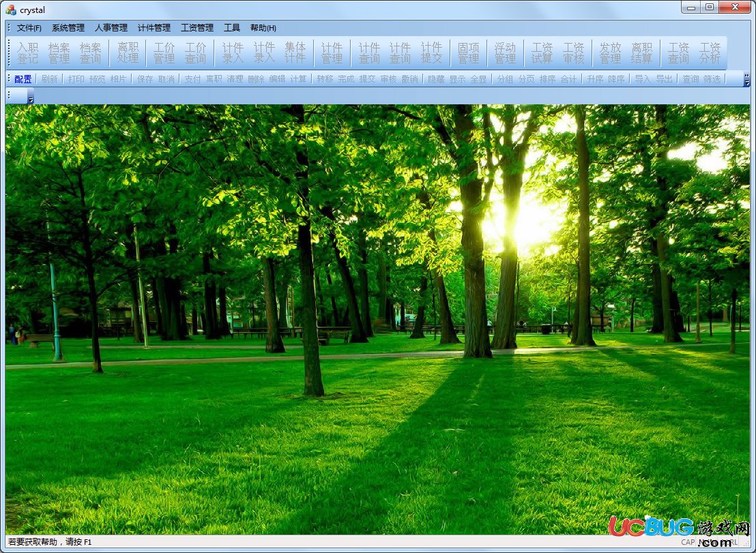This screenshot has height=553, width=756.
Task: Click the 取消 cancel button
Action: 166,79
